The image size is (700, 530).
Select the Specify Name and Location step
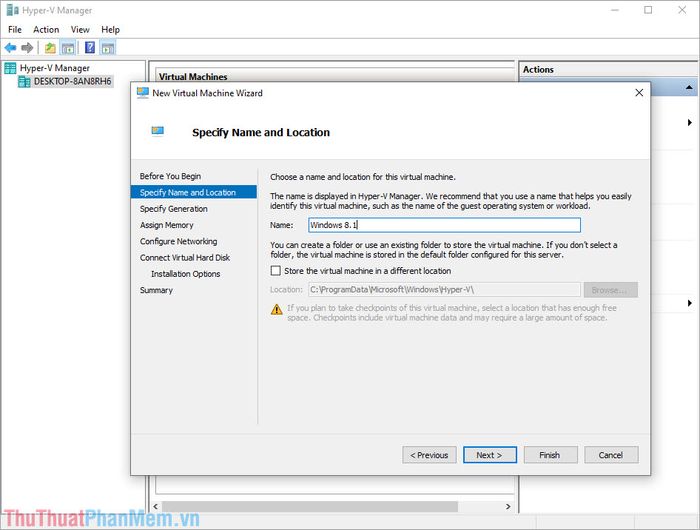tap(194, 192)
